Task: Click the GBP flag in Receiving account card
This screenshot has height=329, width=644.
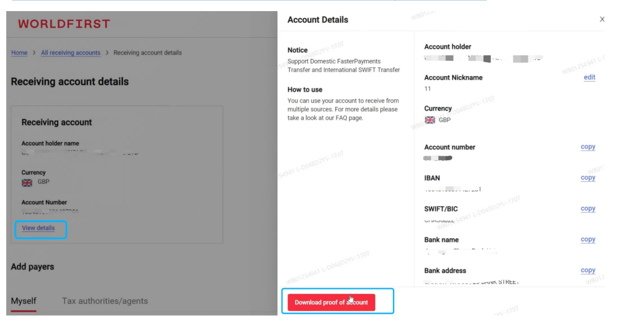Action: click(x=27, y=183)
